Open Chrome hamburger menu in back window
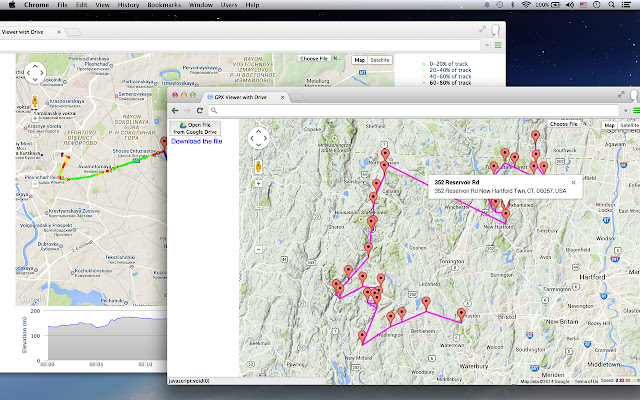640x400 pixels. [498, 45]
